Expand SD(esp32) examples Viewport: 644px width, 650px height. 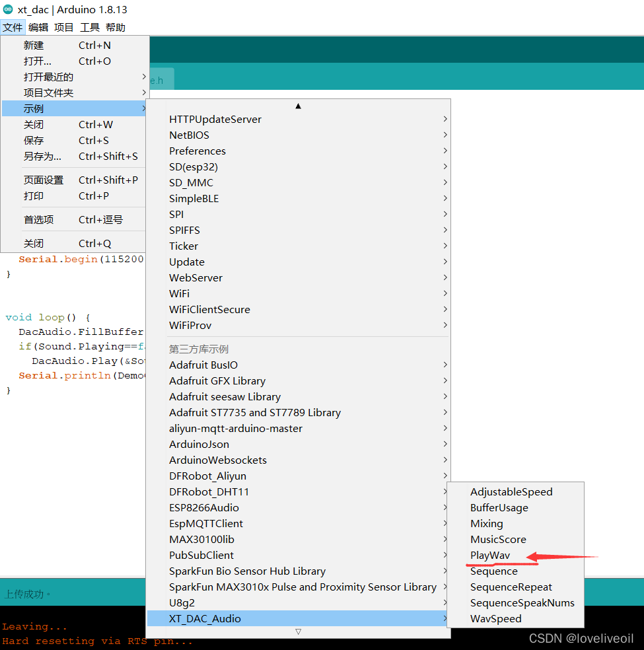(299, 166)
